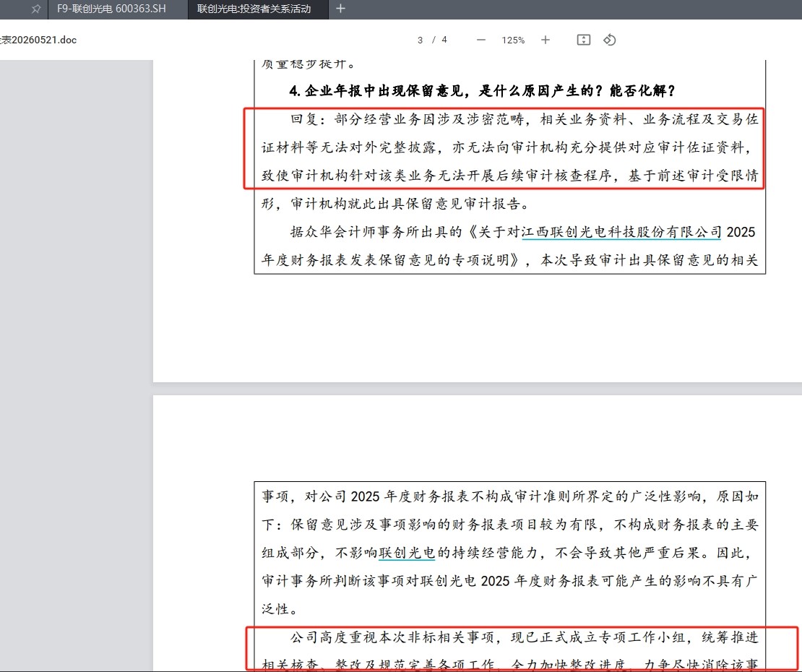
Task: Click the line starting 公司高度重视本次非标相关事项
Action: 525,637
